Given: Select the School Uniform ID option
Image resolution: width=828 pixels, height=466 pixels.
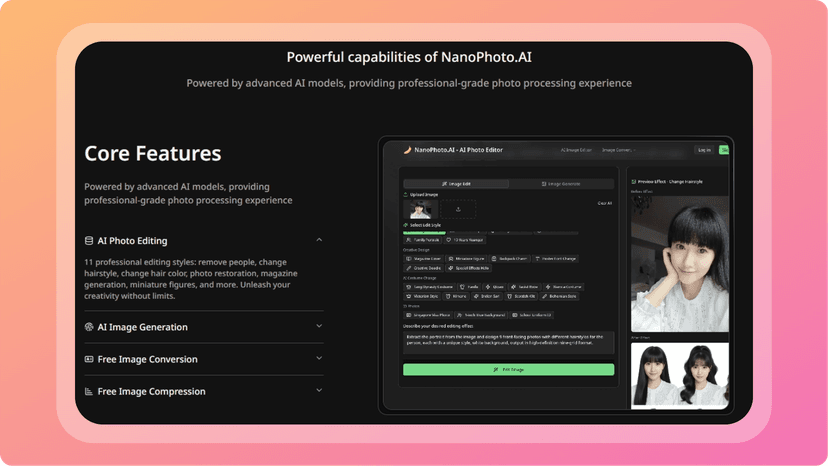Looking at the screenshot, I should 532,315.
